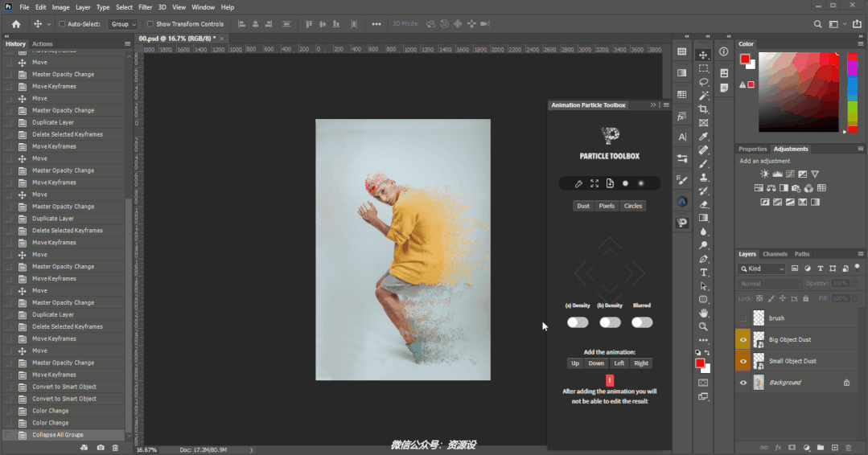Toggle the (a) Density switch
Viewport: 868px width, 455px height.
[578, 322]
